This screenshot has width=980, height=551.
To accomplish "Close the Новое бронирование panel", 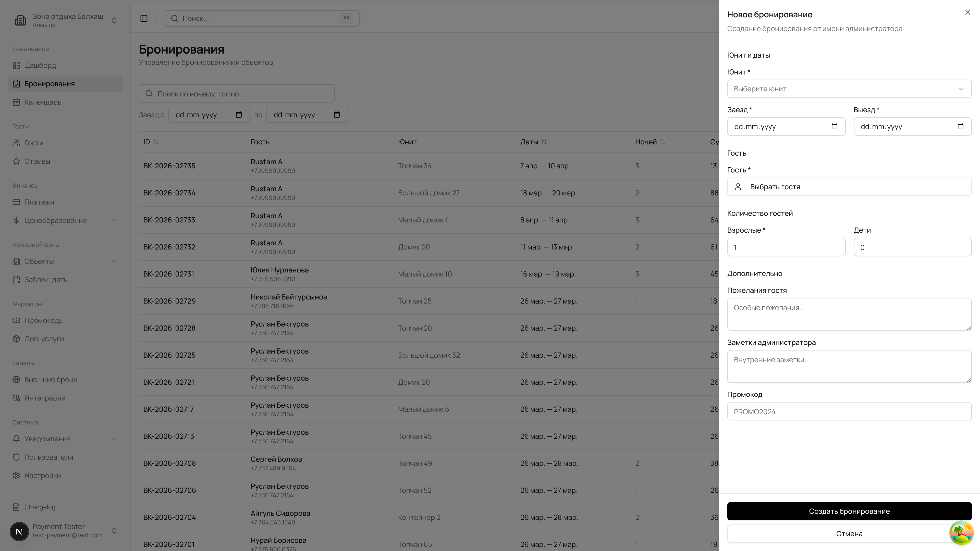I will tap(967, 12).
